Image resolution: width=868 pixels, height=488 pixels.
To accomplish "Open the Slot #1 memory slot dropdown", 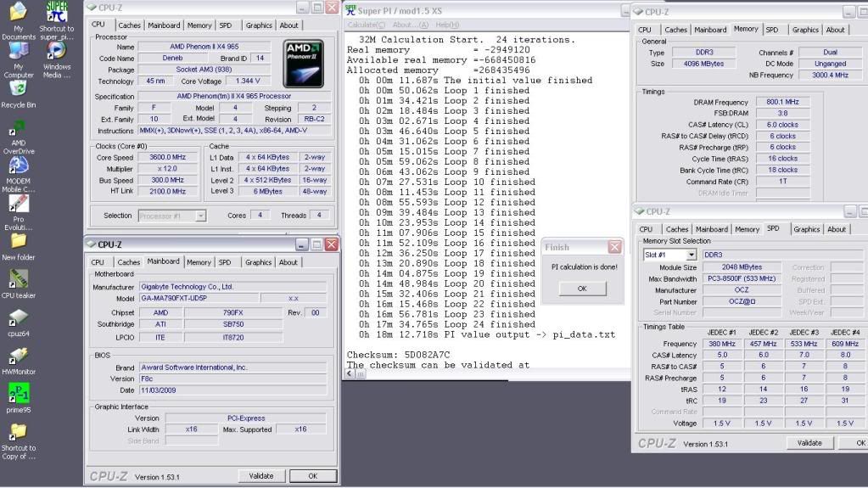I will [x=692, y=255].
